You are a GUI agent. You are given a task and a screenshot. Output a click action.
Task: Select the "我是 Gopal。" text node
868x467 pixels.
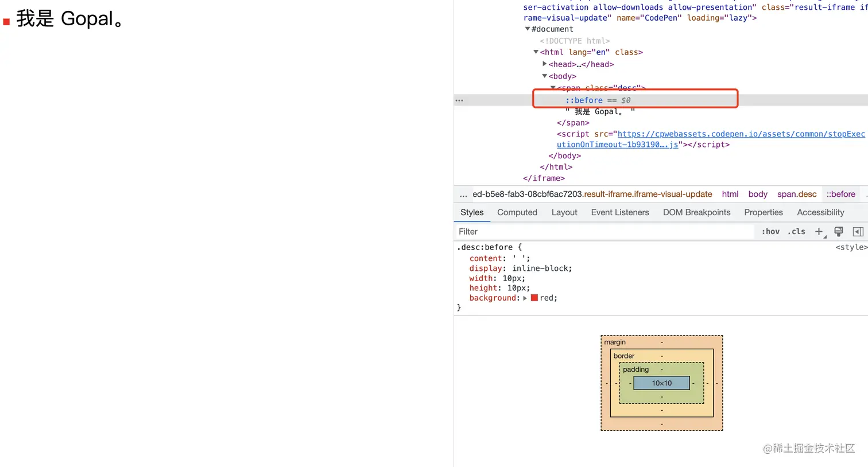point(600,112)
